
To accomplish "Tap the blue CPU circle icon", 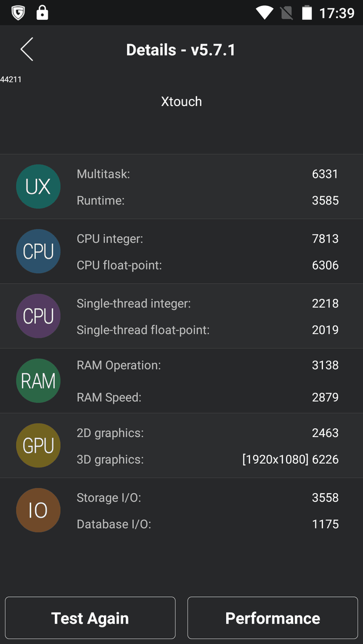I will coord(38,252).
